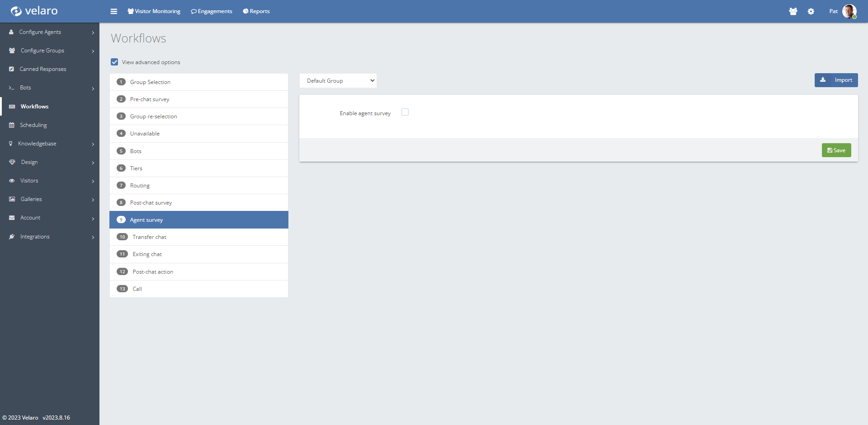Click the hamburger menu icon in header

pyautogui.click(x=113, y=11)
